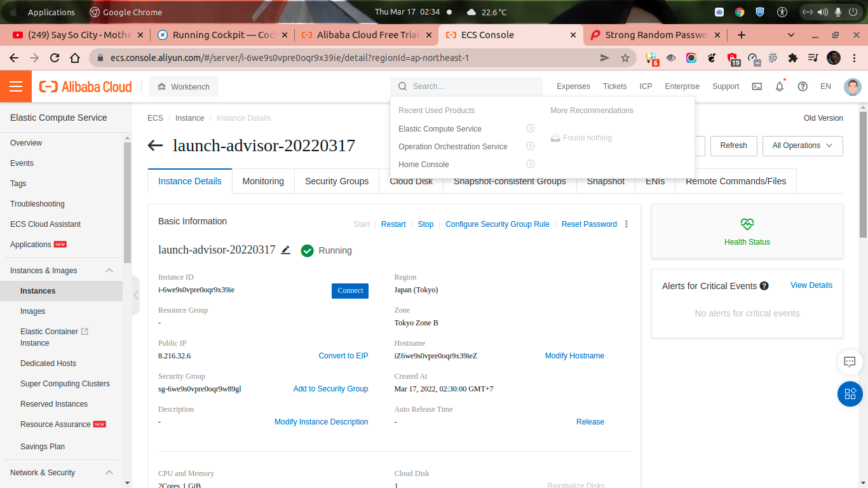Switch to the Security Groups tab
Image resolution: width=868 pixels, height=488 pixels.
(337, 181)
